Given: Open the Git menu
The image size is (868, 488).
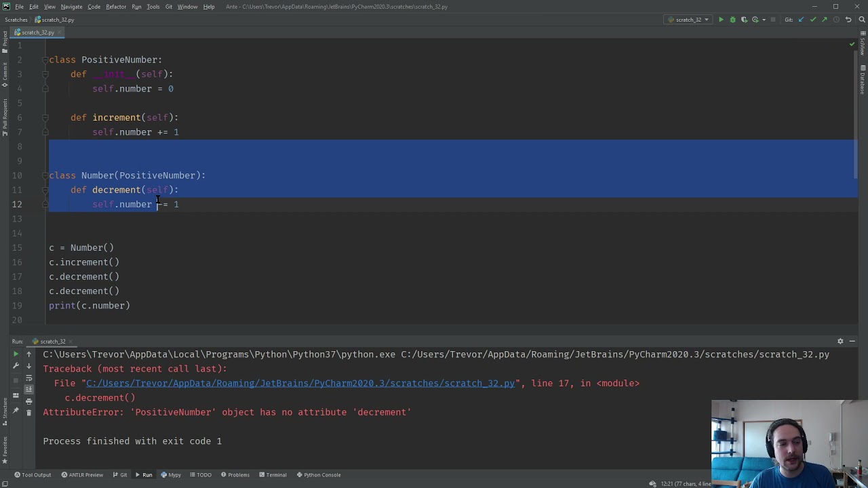Looking at the screenshot, I should (x=169, y=7).
